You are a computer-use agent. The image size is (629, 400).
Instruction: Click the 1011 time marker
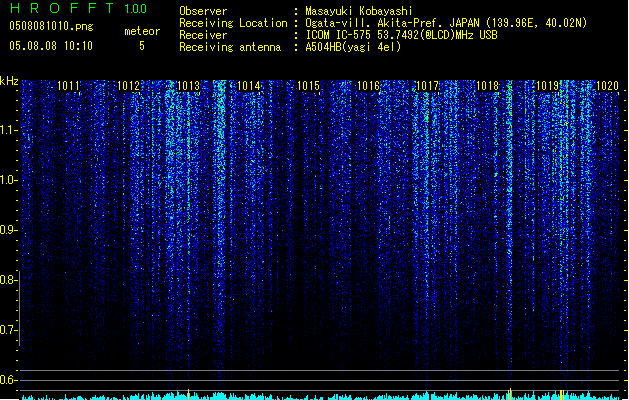pos(69,85)
